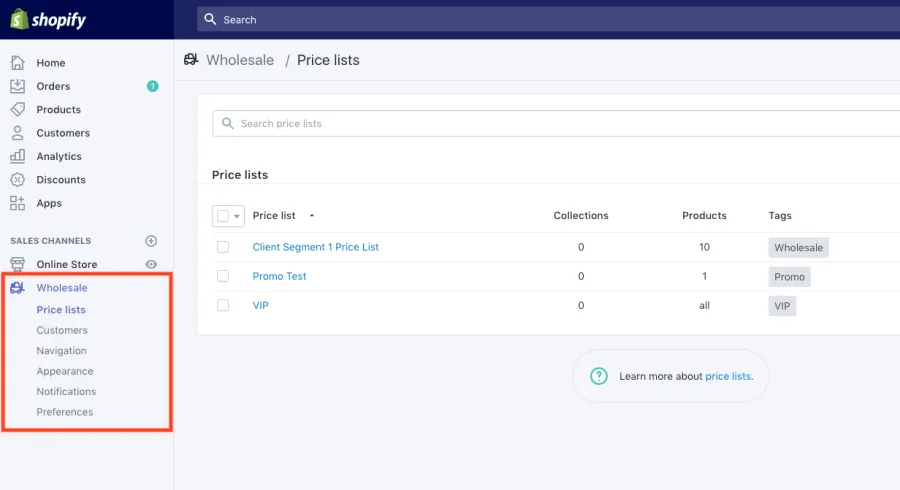Select the VIP price list checkbox
This screenshot has height=490, width=900.
point(223,305)
